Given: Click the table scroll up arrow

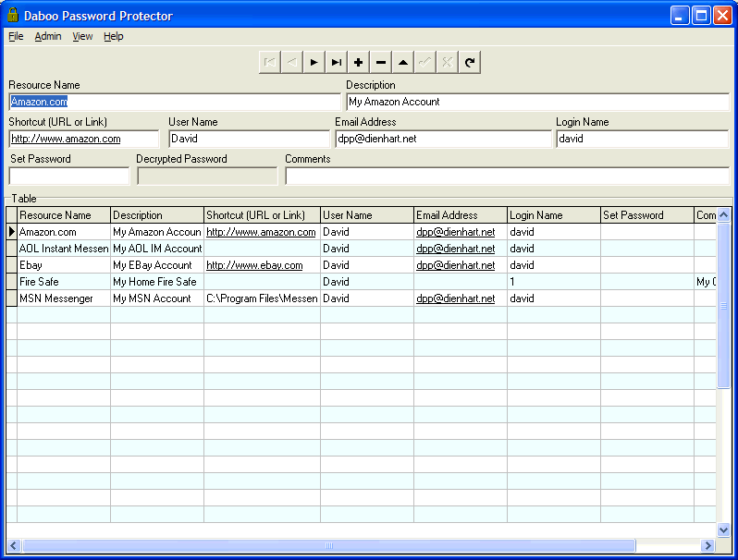Looking at the screenshot, I should pos(723,215).
